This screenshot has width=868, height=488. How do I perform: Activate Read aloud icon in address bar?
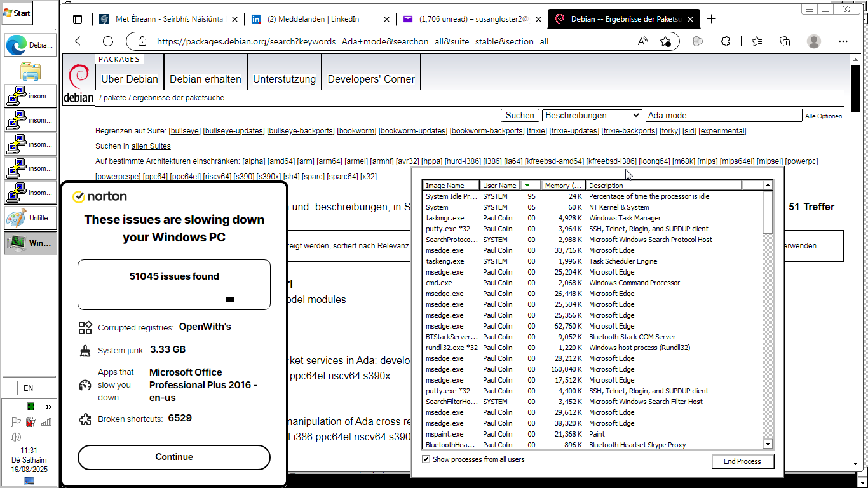642,41
